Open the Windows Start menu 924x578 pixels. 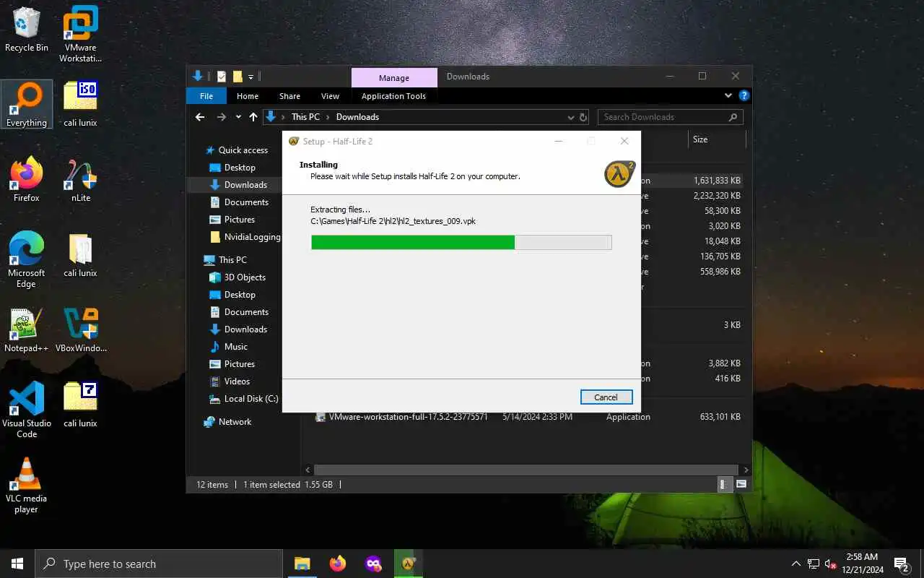point(17,564)
